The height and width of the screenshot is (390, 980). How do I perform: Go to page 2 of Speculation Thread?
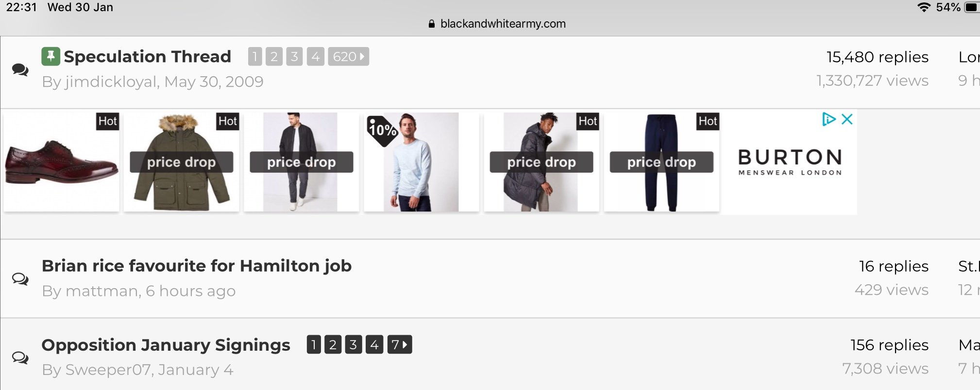(274, 57)
